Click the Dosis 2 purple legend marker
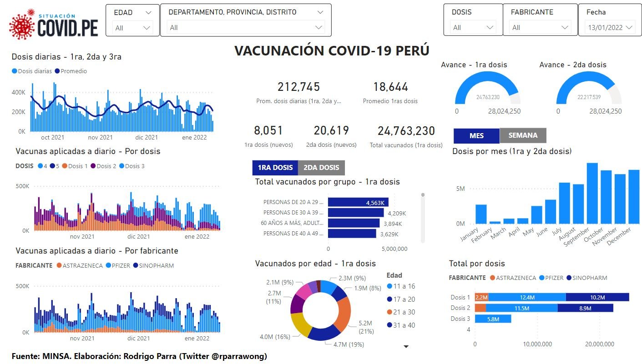Image resolution: width=642 pixels, height=364 pixels. [93, 166]
